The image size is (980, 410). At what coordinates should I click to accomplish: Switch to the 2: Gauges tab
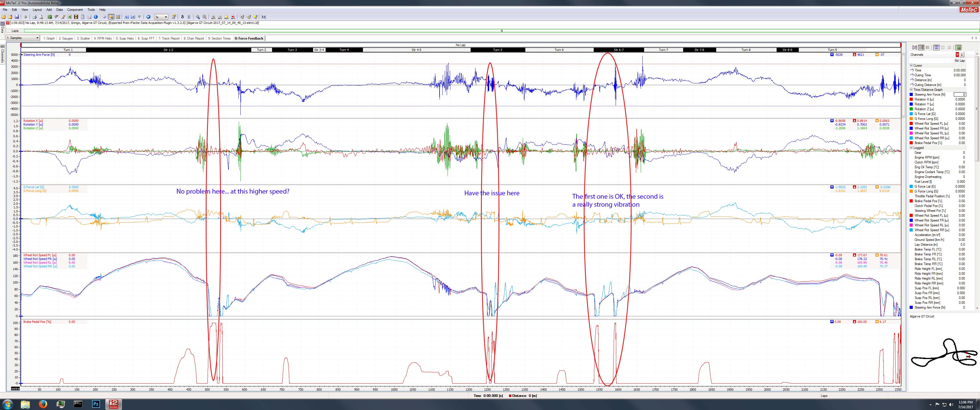tap(66, 38)
